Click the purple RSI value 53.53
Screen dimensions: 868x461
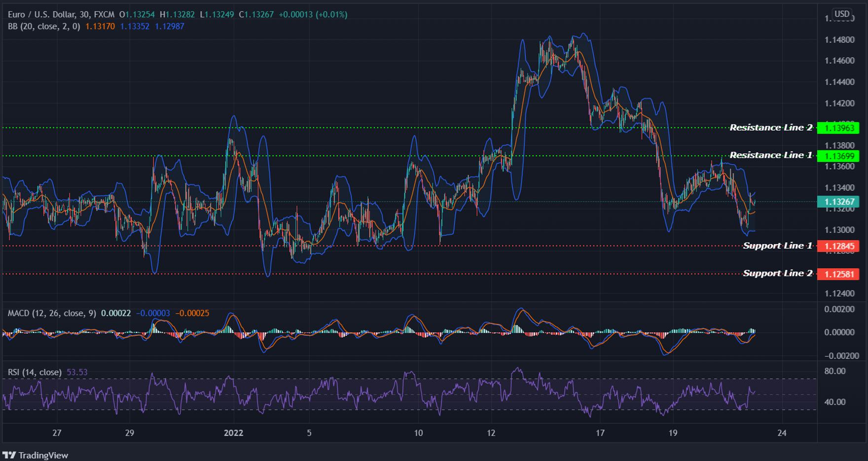(76, 372)
